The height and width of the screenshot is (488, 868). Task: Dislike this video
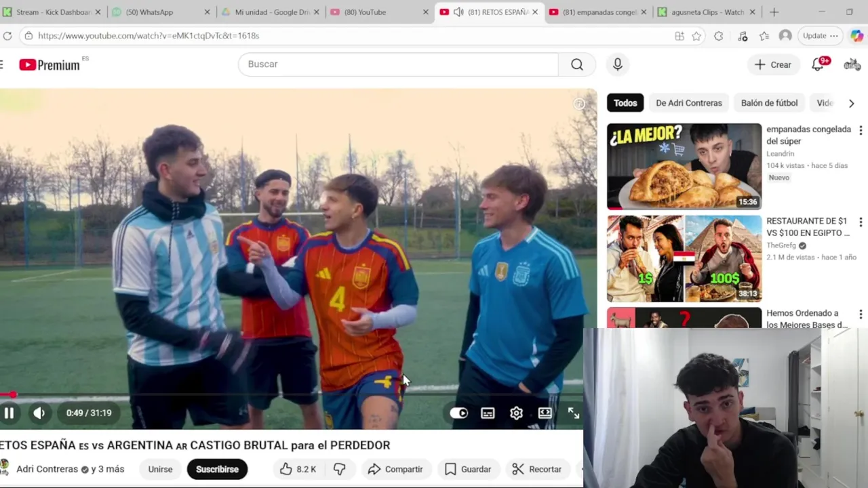(x=340, y=469)
